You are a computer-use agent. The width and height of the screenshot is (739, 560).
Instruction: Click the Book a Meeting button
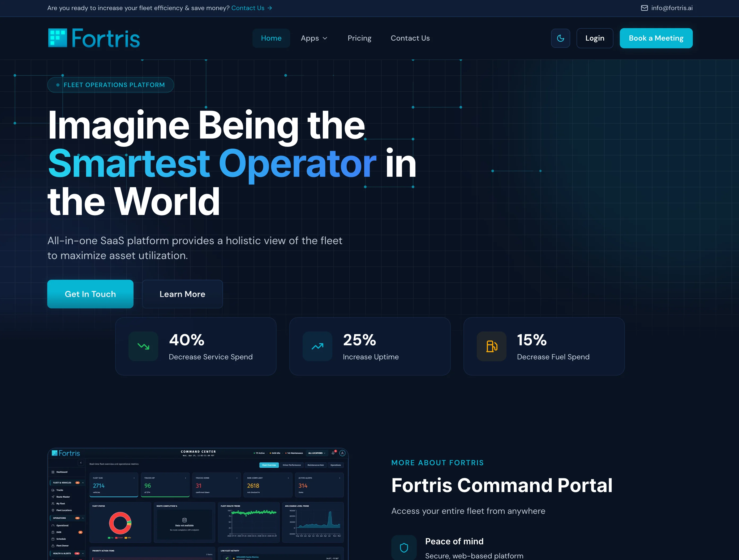point(656,38)
